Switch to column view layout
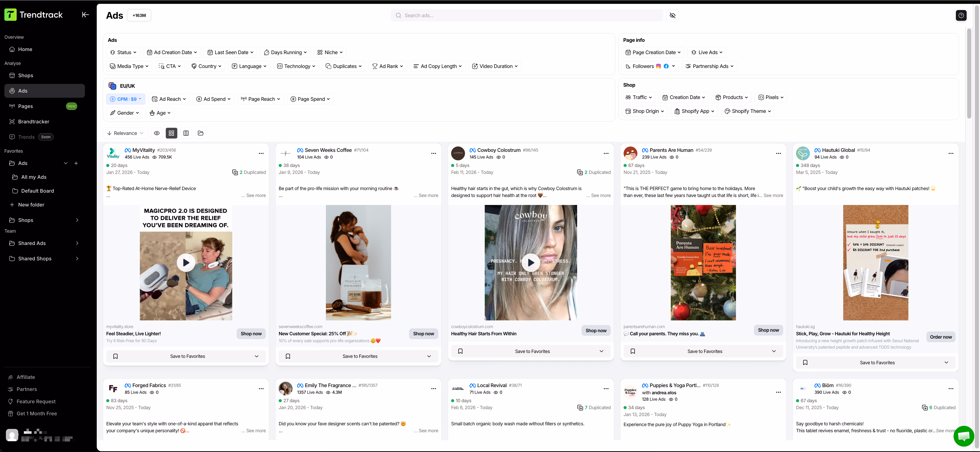 [186, 133]
